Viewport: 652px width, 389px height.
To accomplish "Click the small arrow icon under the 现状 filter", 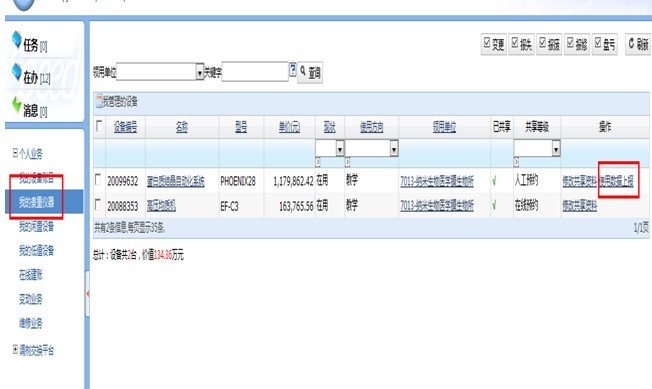I will point(318,162).
